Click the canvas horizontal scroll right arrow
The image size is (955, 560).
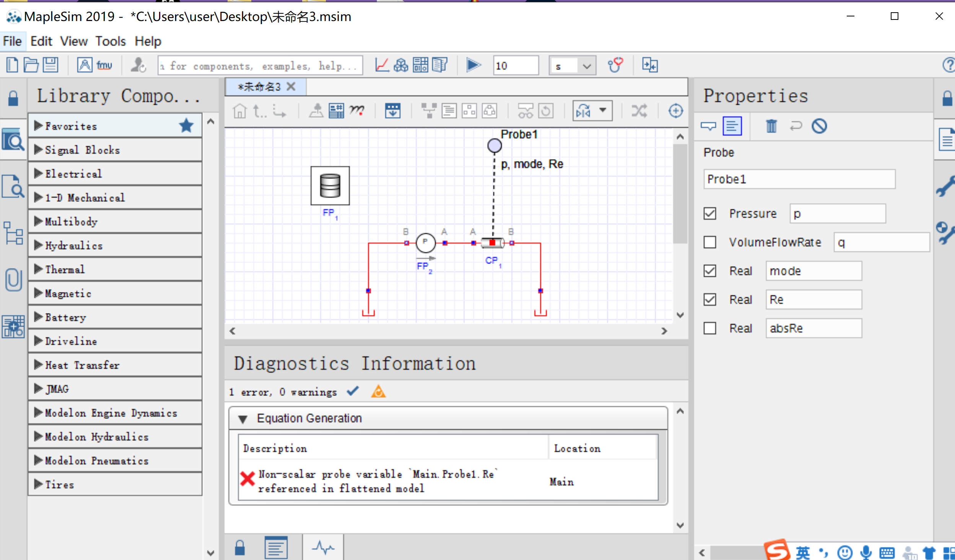(664, 331)
